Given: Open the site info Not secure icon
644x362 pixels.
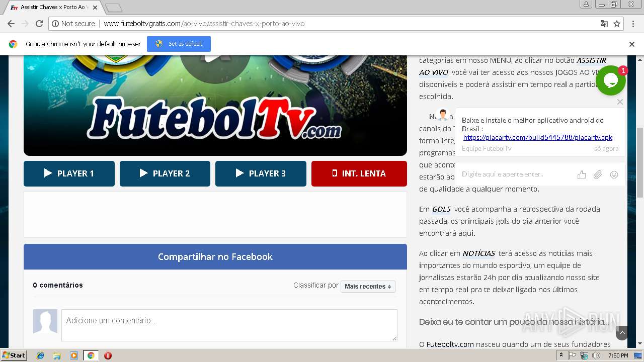Looking at the screenshot, I should coord(55,24).
